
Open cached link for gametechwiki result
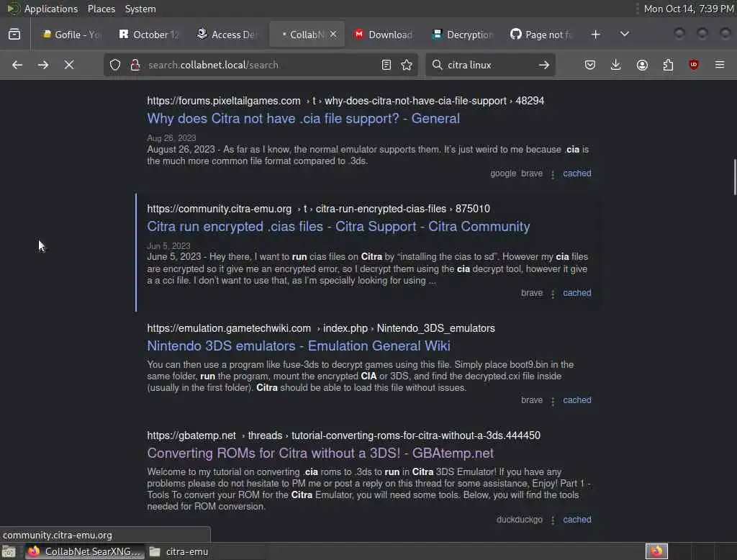(577, 400)
